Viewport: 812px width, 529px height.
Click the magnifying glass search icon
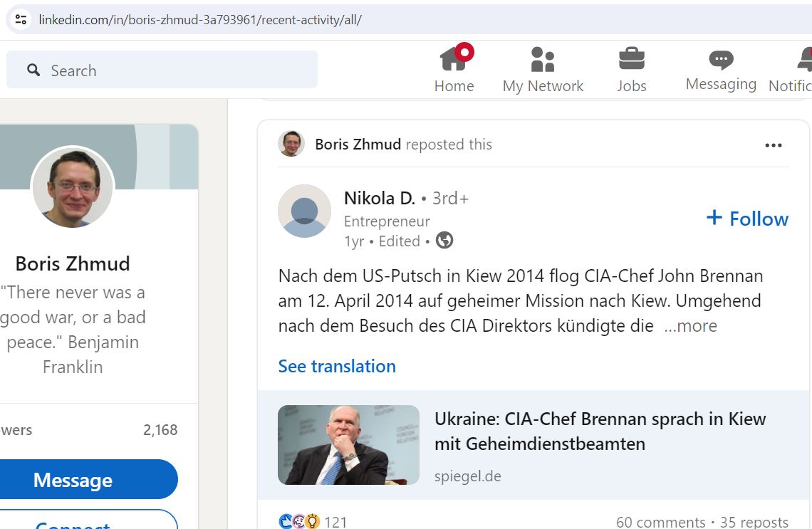point(33,70)
